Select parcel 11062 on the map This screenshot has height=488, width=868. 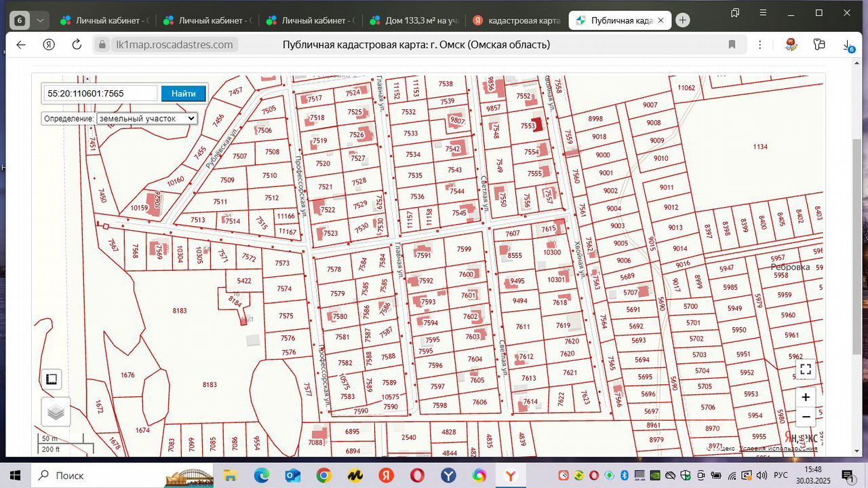[x=686, y=88]
